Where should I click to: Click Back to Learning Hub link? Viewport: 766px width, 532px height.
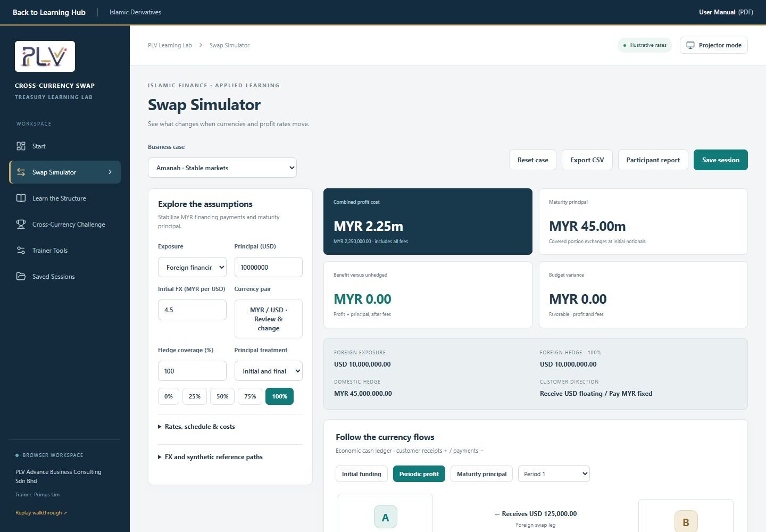(x=49, y=12)
